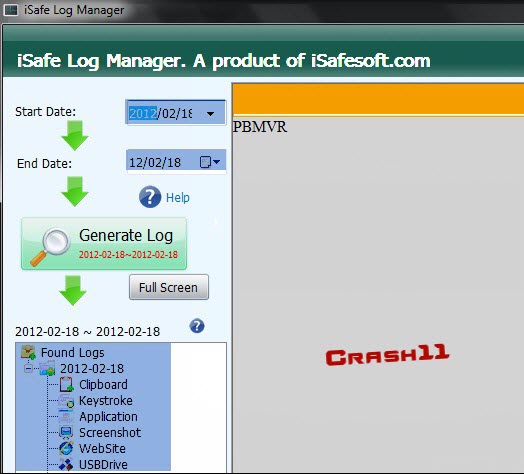Click the Clipboard icon in the tree
The height and width of the screenshot is (474, 524).
66,384
